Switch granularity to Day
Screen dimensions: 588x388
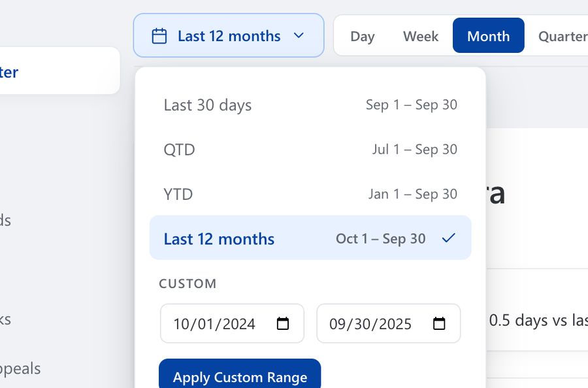(362, 36)
